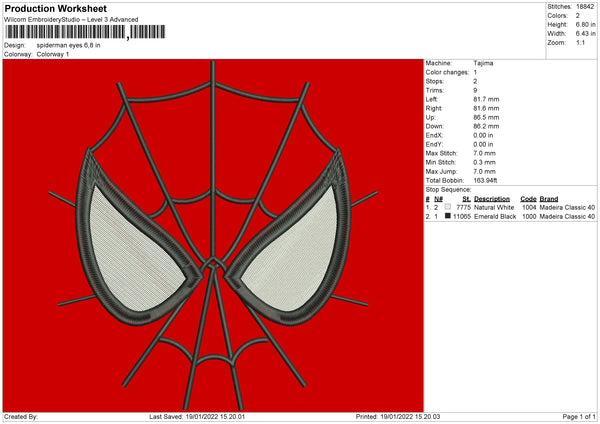Select the 'Emerald Black' description cell
The width and height of the screenshot is (600, 424).
pyautogui.click(x=495, y=217)
